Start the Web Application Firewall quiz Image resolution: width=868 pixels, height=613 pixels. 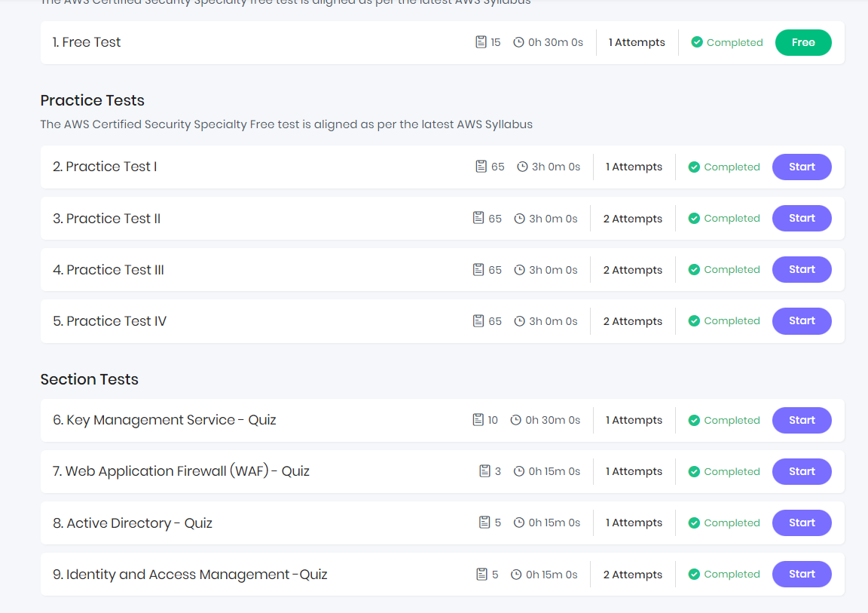pyautogui.click(x=802, y=472)
